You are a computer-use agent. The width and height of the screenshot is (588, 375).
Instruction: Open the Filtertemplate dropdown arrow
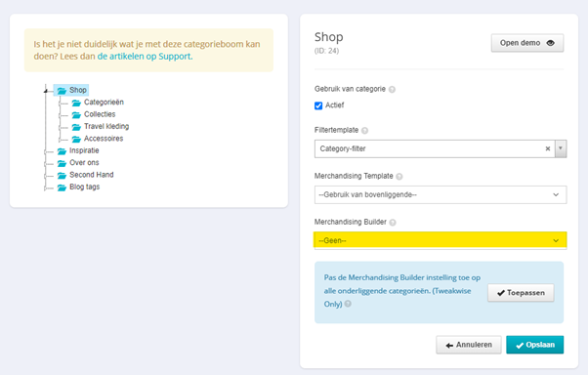tap(561, 148)
